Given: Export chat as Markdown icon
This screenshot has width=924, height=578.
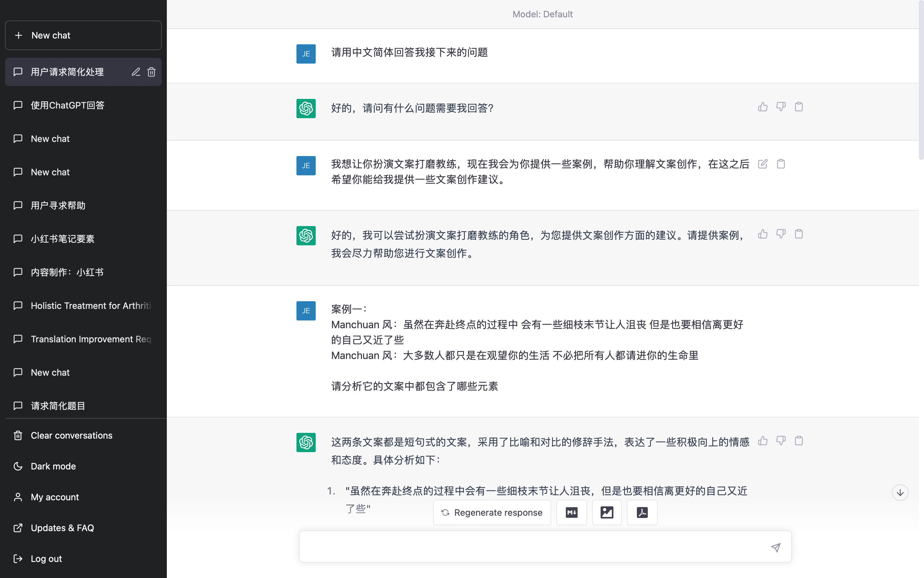Looking at the screenshot, I should [572, 512].
